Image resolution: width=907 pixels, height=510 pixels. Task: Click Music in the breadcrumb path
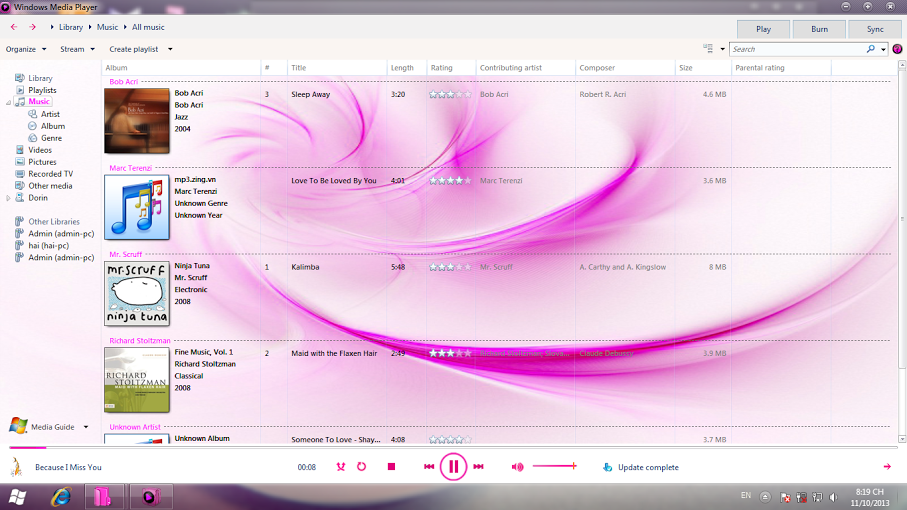click(x=107, y=27)
